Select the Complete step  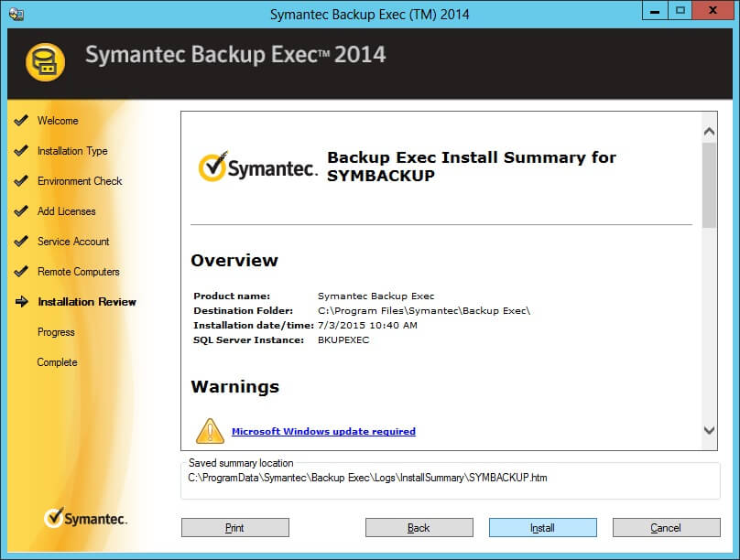point(57,362)
